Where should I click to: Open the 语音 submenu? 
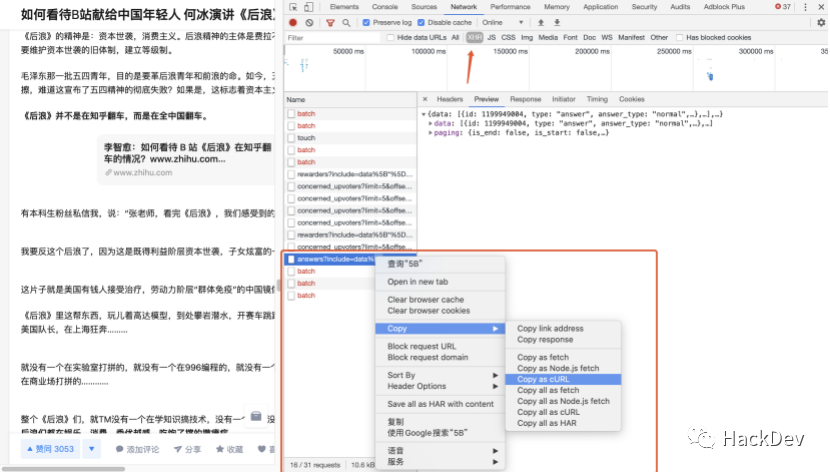(x=440, y=451)
